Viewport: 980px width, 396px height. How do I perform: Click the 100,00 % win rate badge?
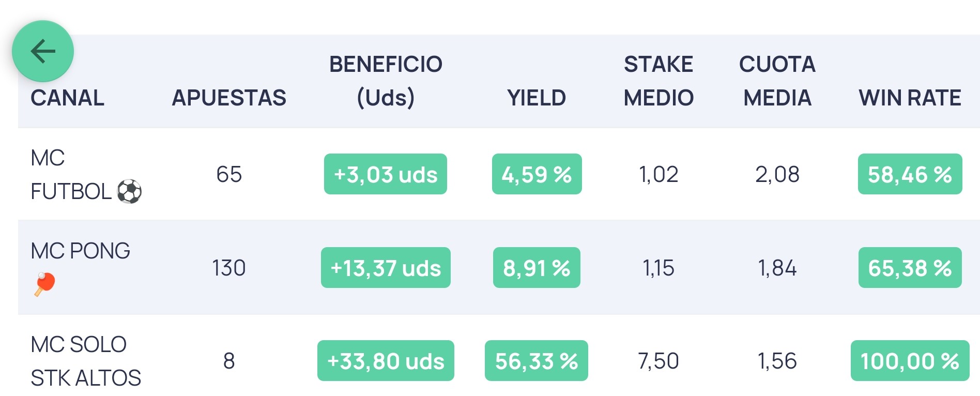(x=910, y=361)
